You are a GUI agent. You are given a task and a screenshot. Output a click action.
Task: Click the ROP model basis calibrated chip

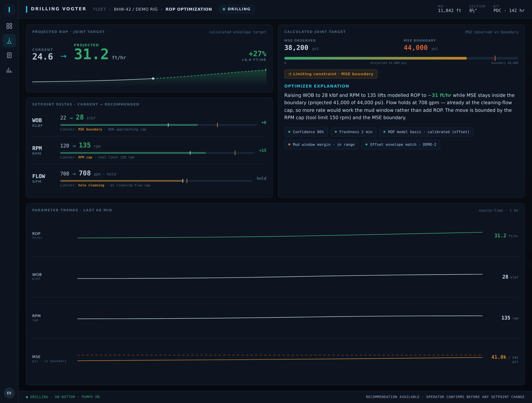(x=426, y=132)
